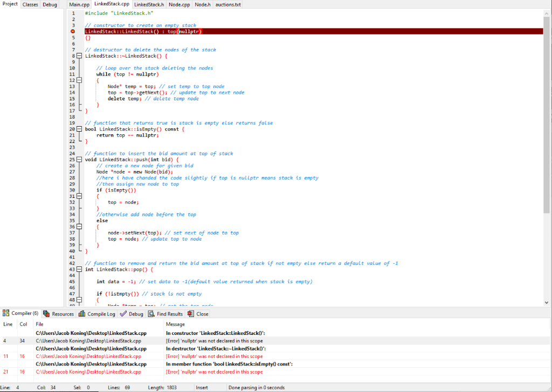Click the error marker on the highlighted line 4
552x392 pixels.
pos(73,31)
